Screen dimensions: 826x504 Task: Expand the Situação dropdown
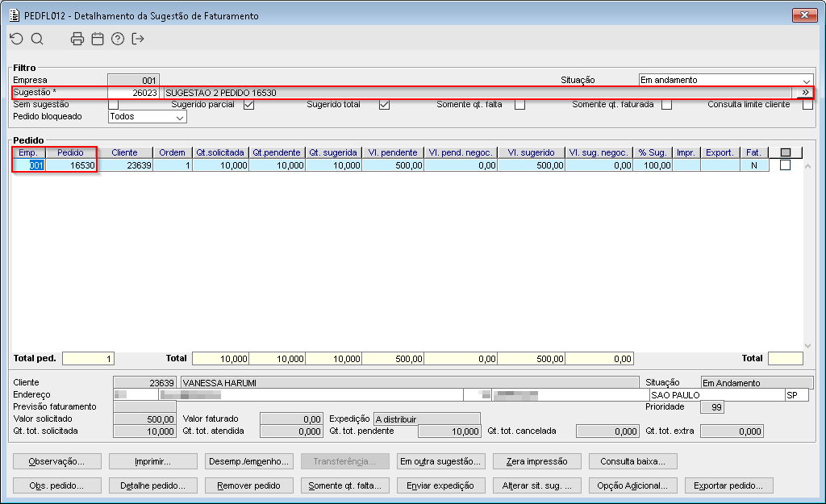pos(806,81)
